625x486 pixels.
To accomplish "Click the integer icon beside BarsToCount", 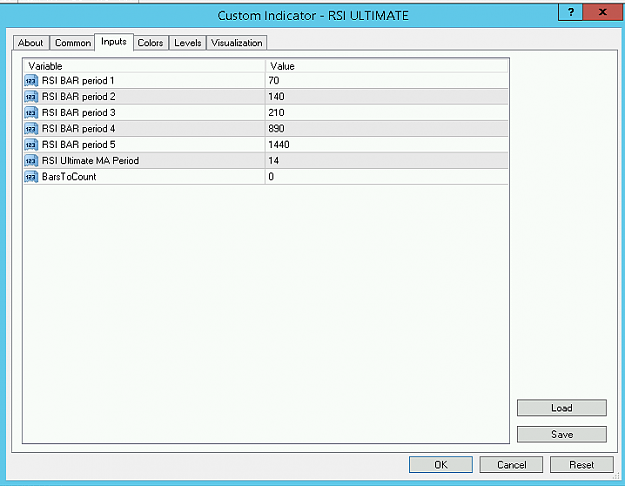I will (31, 177).
